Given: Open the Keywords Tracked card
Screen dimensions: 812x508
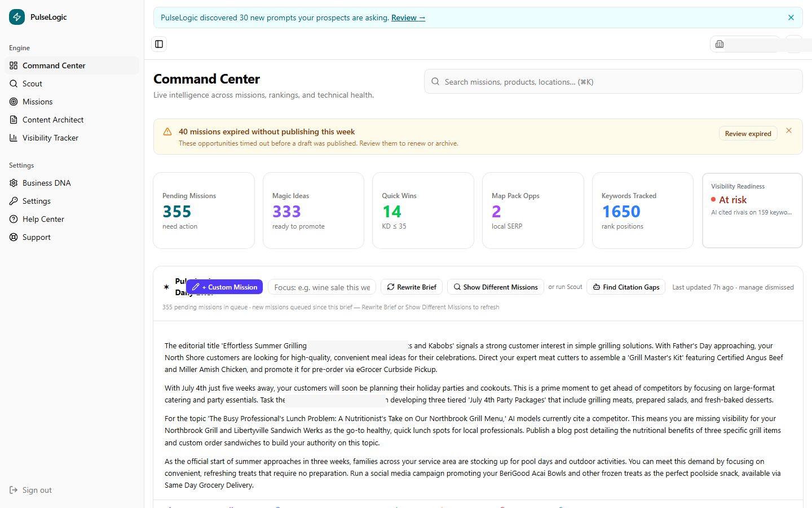Looking at the screenshot, I should click(x=643, y=211).
